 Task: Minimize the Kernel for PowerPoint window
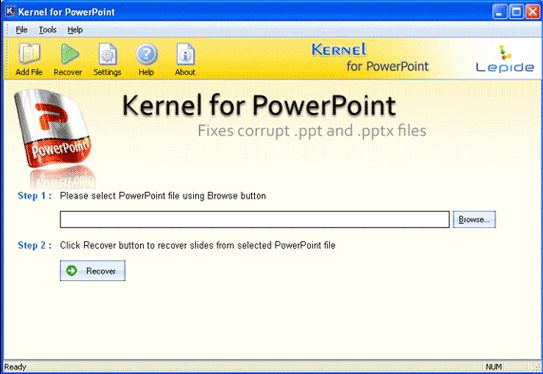tap(499, 12)
